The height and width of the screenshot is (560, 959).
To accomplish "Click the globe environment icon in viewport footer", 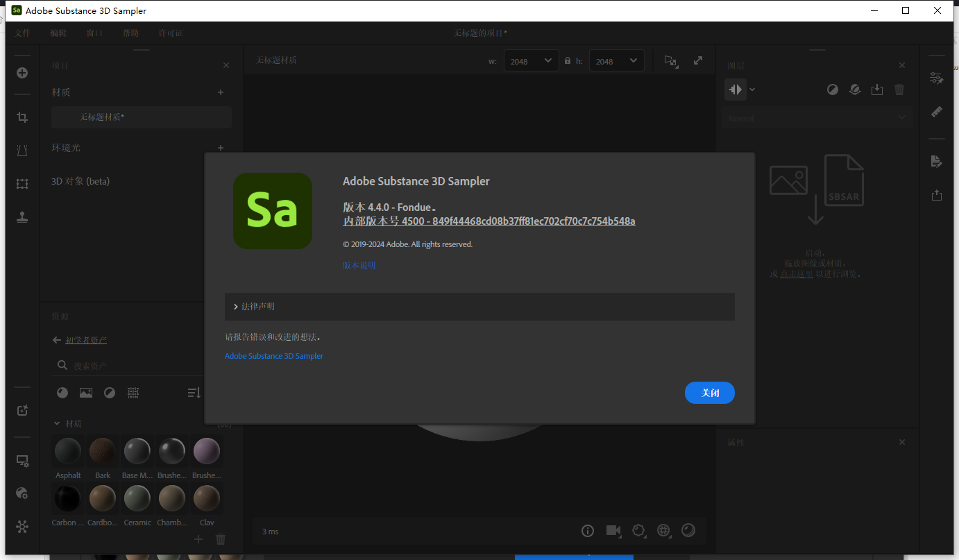I will tap(664, 531).
